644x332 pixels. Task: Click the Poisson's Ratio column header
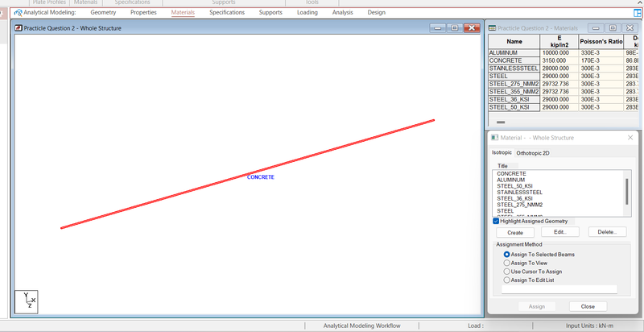point(601,42)
